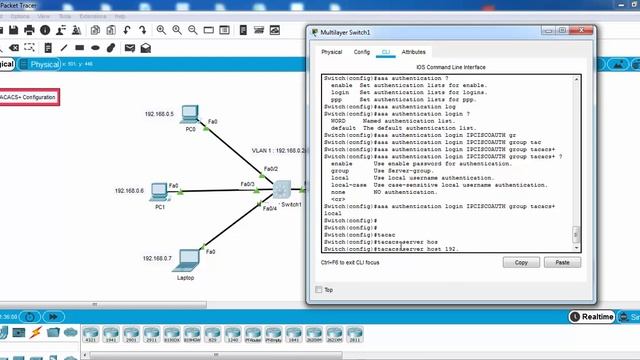Image resolution: width=640 pixels, height=360 pixels.
Task: Select the Delete tool icon
Action: pos(13,48)
